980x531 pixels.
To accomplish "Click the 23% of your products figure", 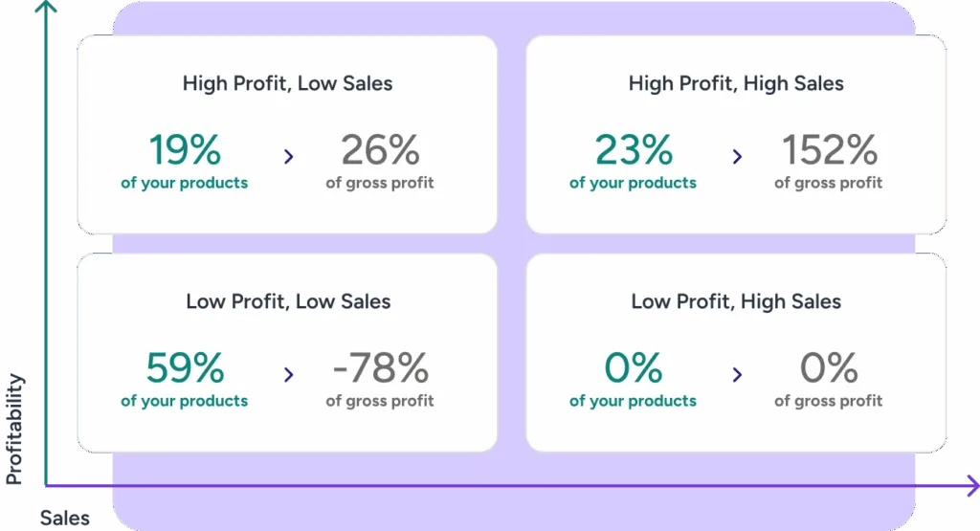I will 634,150.
